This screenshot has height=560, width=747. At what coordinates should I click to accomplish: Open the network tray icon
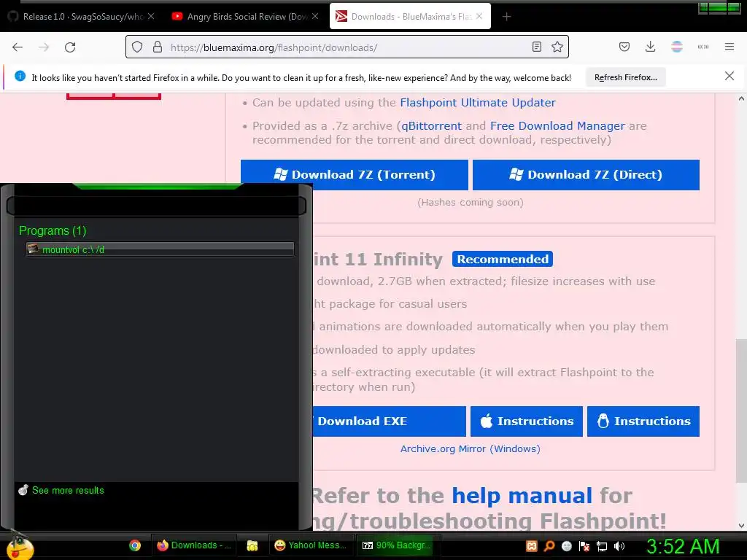[602, 546]
